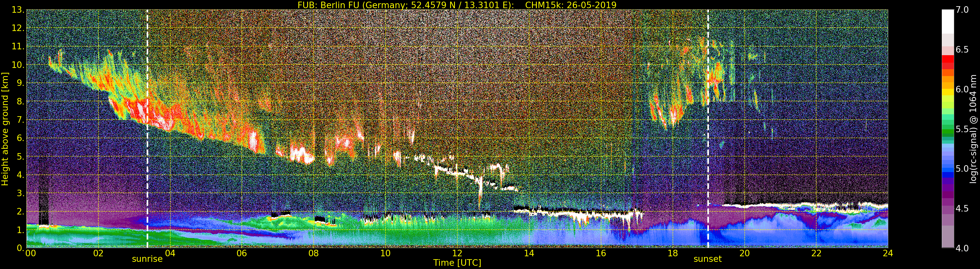Viewport: 980px width, 269px height.
Task: Click the height tick label '9.'
Action: pos(20,83)
